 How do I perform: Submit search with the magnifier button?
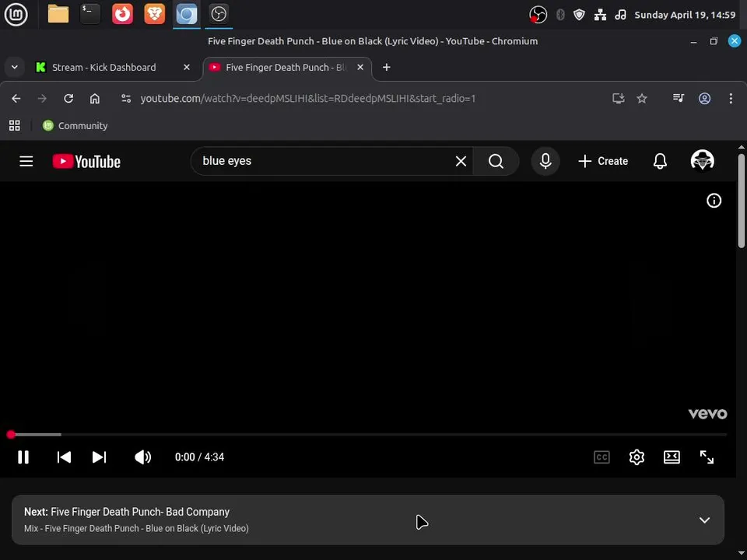[496, 161]
